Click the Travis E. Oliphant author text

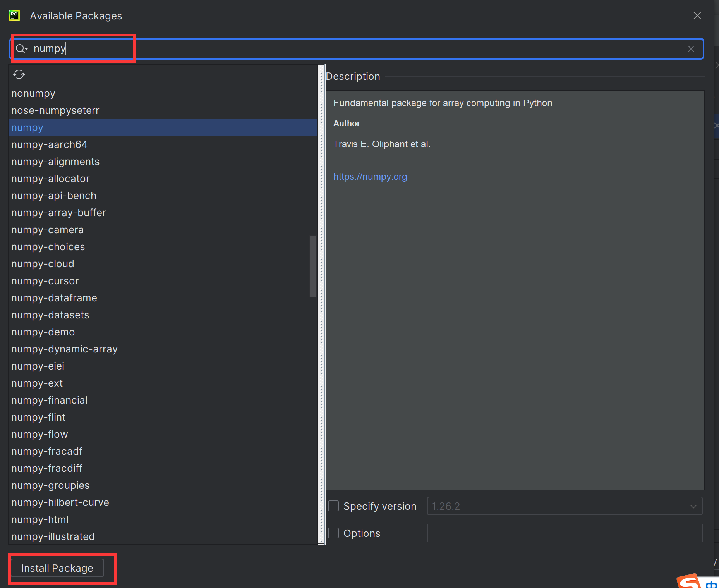click(x=382, y=144)
